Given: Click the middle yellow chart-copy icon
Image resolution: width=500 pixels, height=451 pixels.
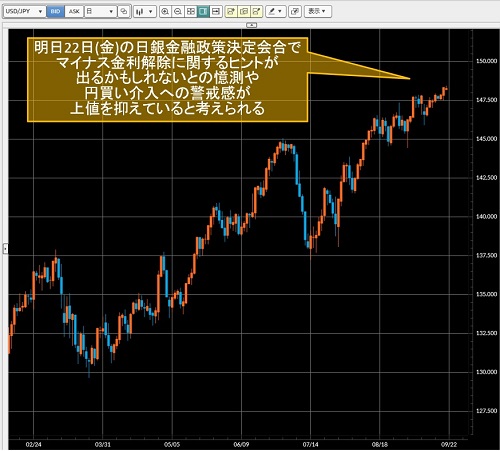Looking at the screenshot, I should pos(244,11).
